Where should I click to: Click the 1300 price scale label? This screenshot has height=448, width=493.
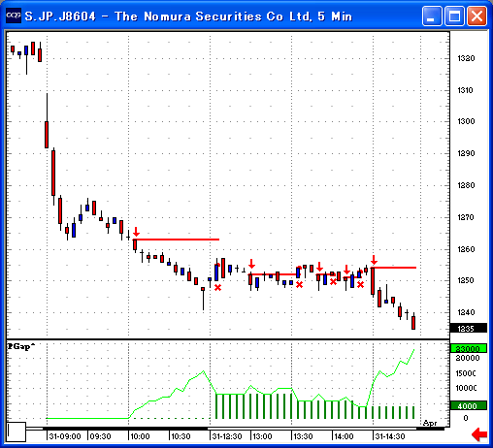[466, 121]
